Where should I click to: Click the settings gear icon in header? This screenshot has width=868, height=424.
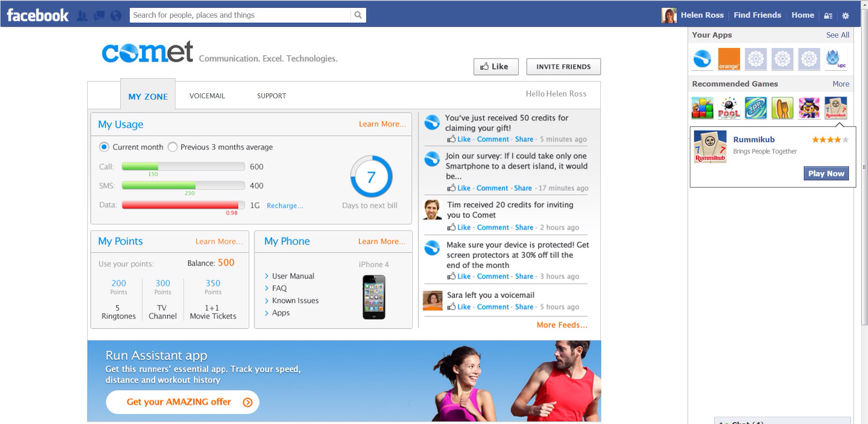tap(845, 15)
